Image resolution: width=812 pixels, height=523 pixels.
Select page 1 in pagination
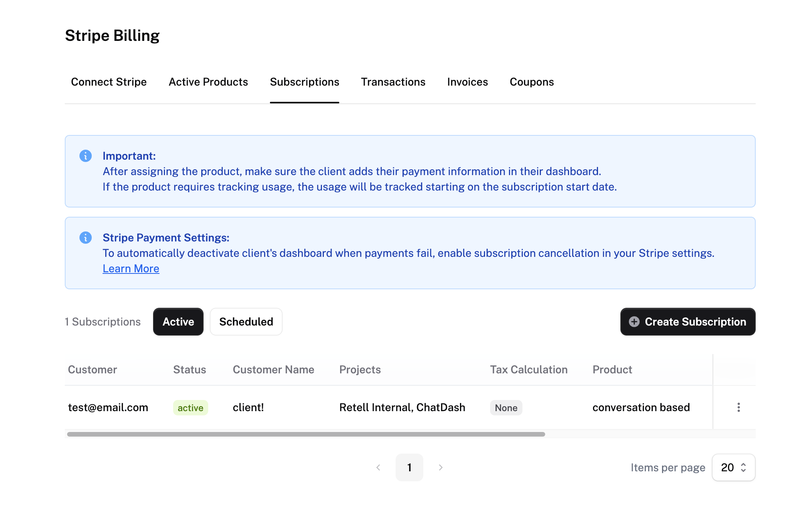point(409,467)
